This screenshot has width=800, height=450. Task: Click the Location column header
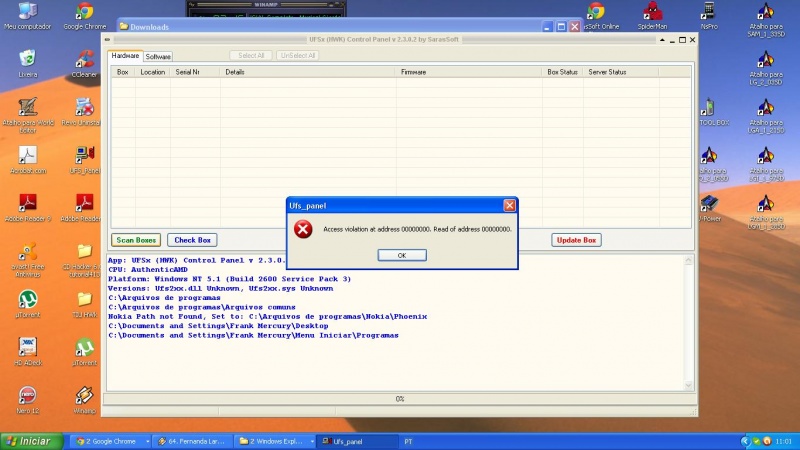[x=153, y=72]
